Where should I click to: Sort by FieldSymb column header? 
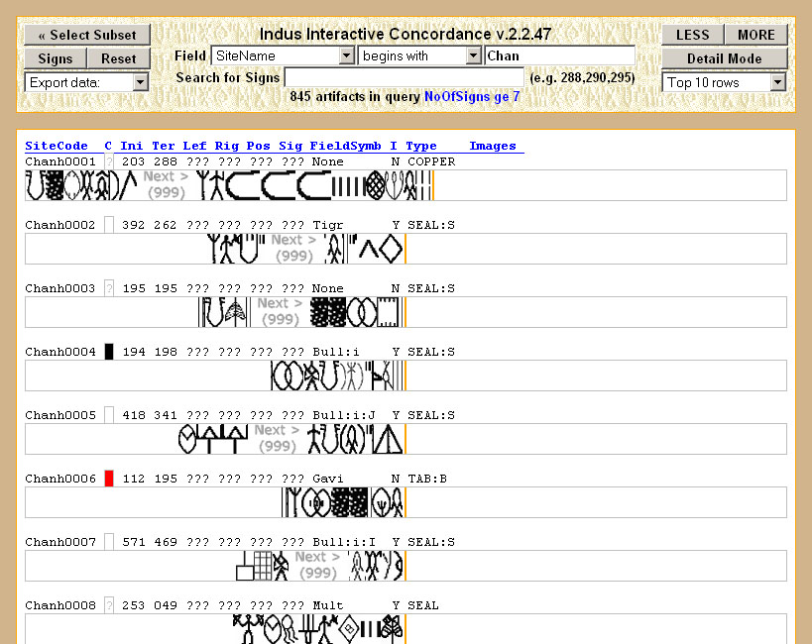tap(345, 146)
